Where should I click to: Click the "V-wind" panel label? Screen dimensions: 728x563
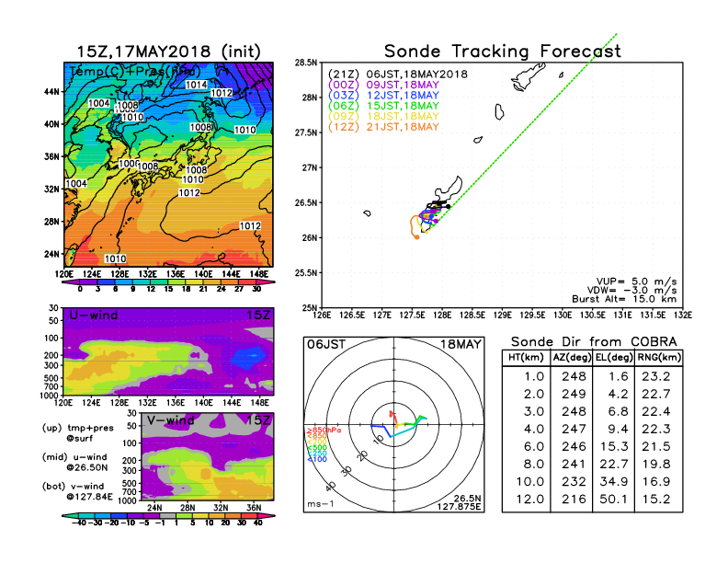tap(170, 420)
